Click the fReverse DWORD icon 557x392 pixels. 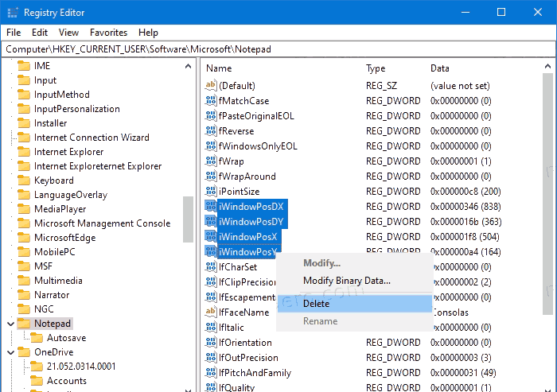click(x=210, y=130)
